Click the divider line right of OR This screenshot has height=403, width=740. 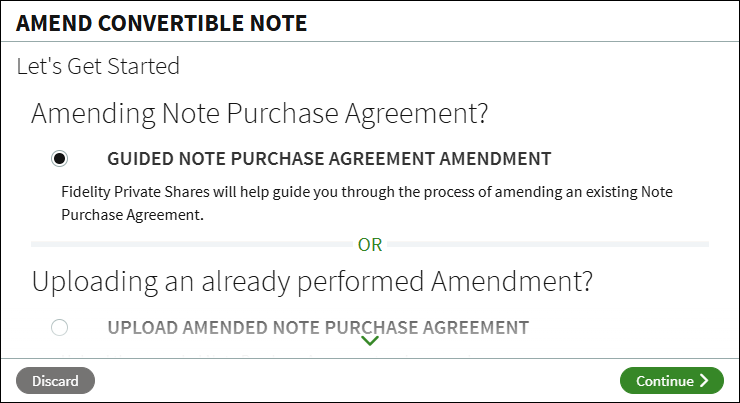[550, 244]
